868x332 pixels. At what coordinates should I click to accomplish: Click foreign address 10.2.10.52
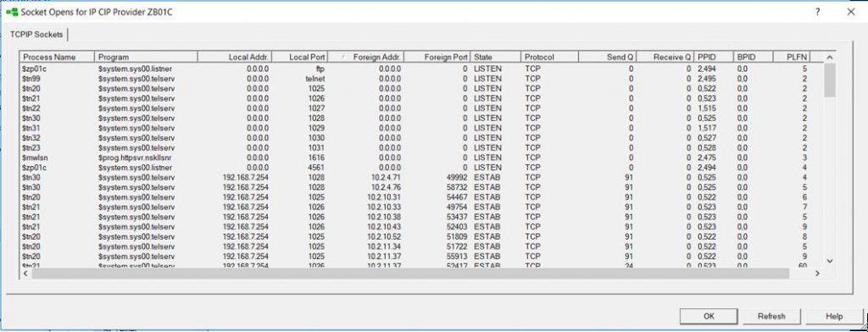coord(383,237)
